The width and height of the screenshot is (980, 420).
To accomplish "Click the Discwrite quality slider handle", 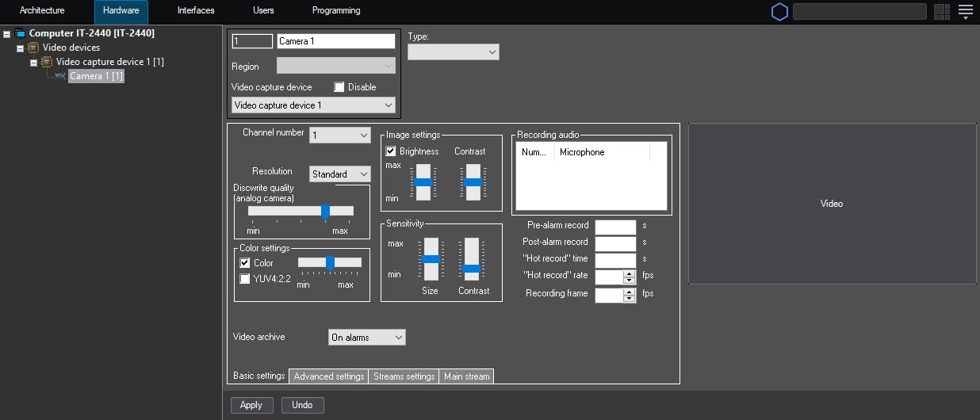I will [325, 211].
